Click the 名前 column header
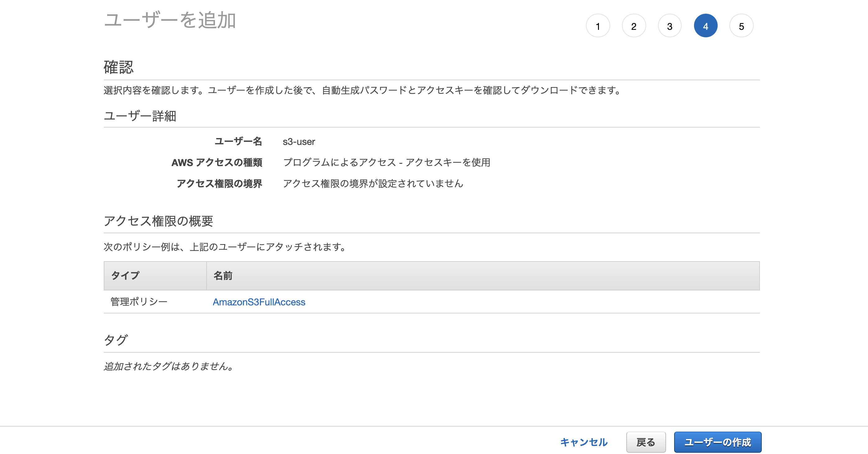This screenshot has width=868, height=454. [223, 276]
